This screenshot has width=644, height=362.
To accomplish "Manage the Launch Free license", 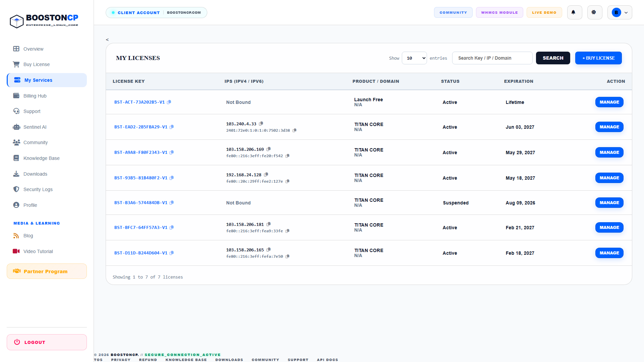I will [609, 102].
